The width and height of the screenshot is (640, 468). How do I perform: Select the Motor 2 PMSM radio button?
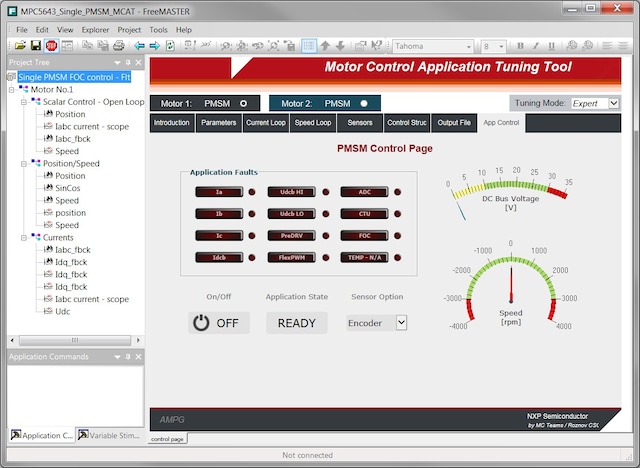click(364, 103)
